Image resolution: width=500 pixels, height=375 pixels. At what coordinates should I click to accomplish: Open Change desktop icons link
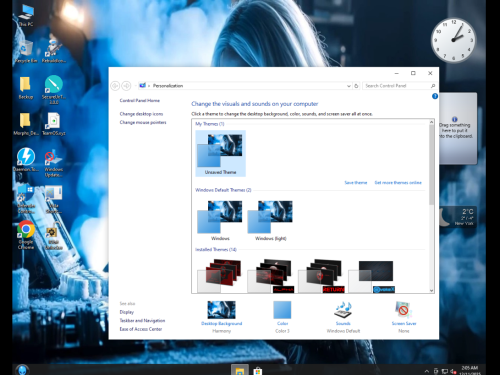141,114
